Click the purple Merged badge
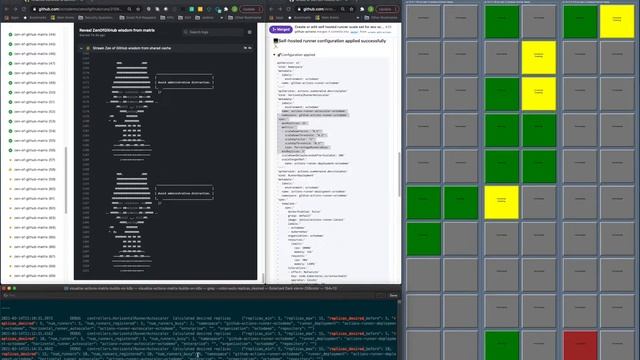Viewport: 640px width, 360px height. click(x=281, y=29)
